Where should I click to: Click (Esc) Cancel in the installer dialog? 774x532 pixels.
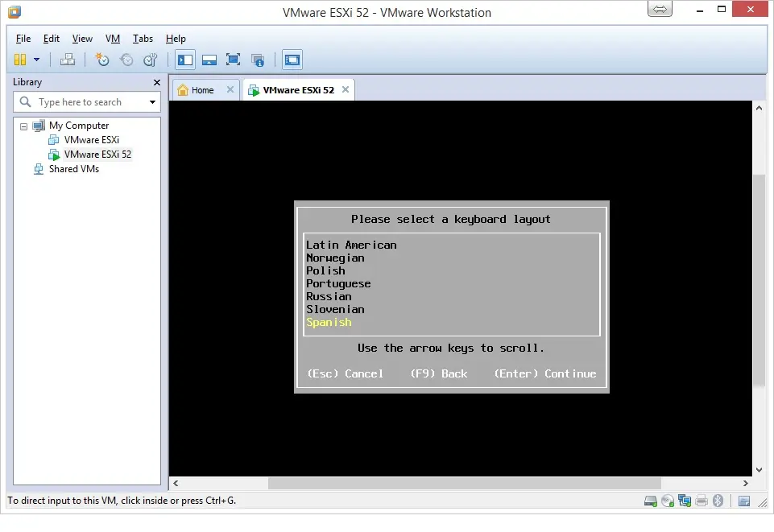(346, 373)
